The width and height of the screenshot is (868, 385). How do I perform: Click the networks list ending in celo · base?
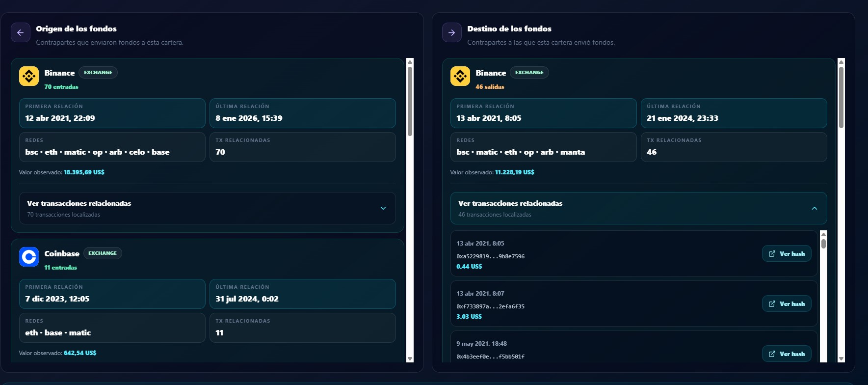coord(98,152)
